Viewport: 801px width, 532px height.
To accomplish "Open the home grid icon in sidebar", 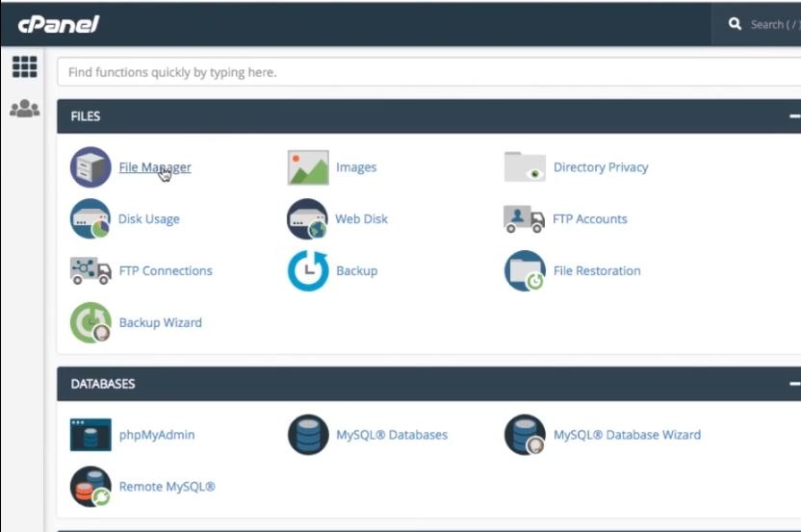I will tap(24, 67).
